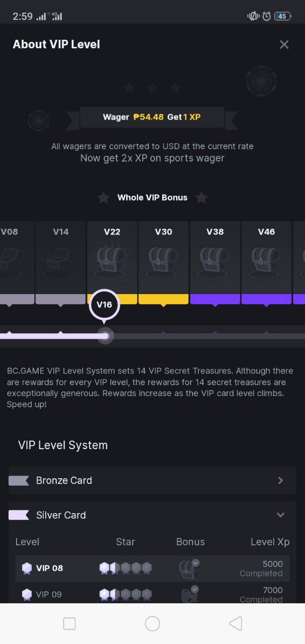
Task: Click the V16 progress slider handle
Action: pyautogui.click(x=105, y=336)
